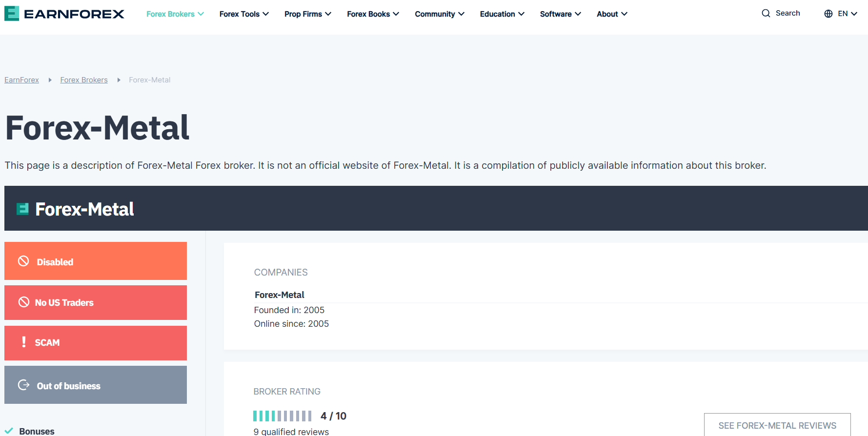The height and width of the screenshot is (436, 868).
Task: Expand the Forex Books menu chevron
Action: click(396, 14)
